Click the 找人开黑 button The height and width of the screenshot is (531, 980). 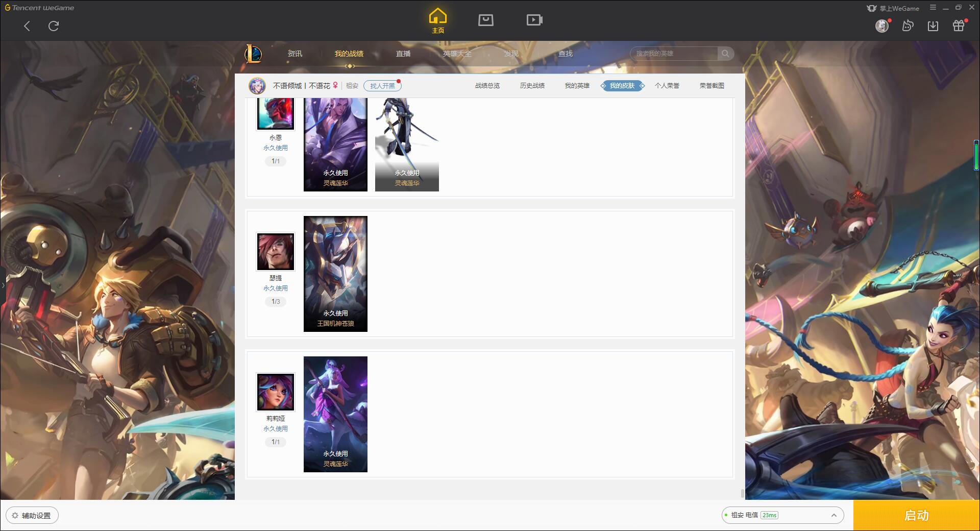pos(383,86)
